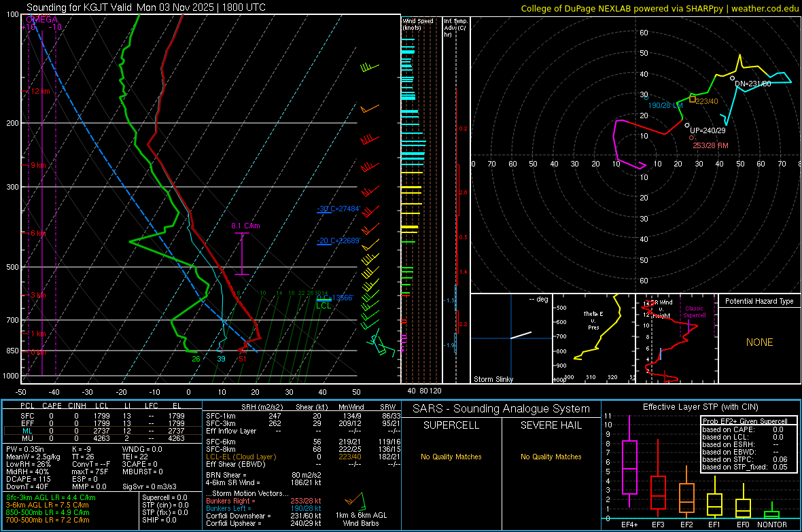
Task: Click the BRN Shear value row
Action: click(x=263, y=475)
